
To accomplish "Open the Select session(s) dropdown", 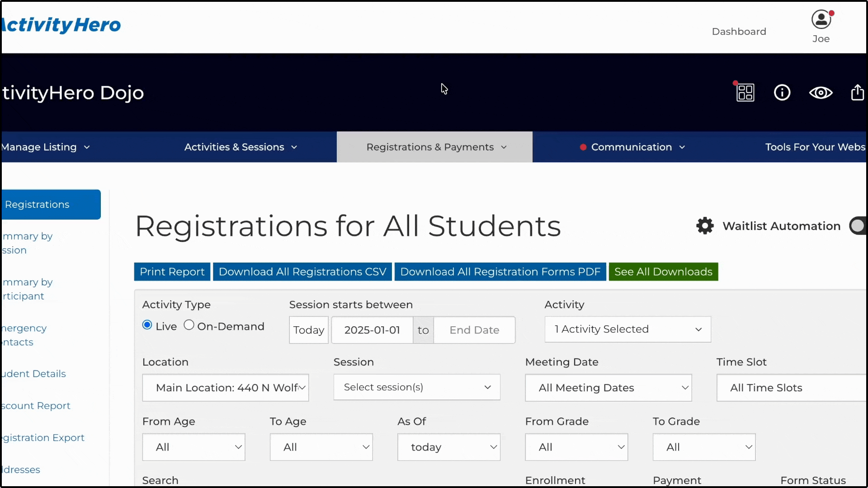I will 417,387.
